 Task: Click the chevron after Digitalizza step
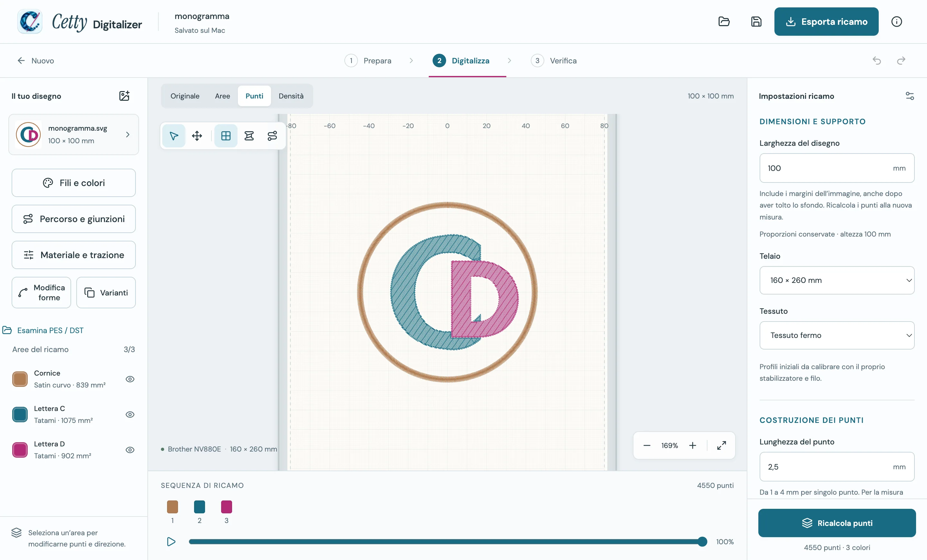[509, 61]
